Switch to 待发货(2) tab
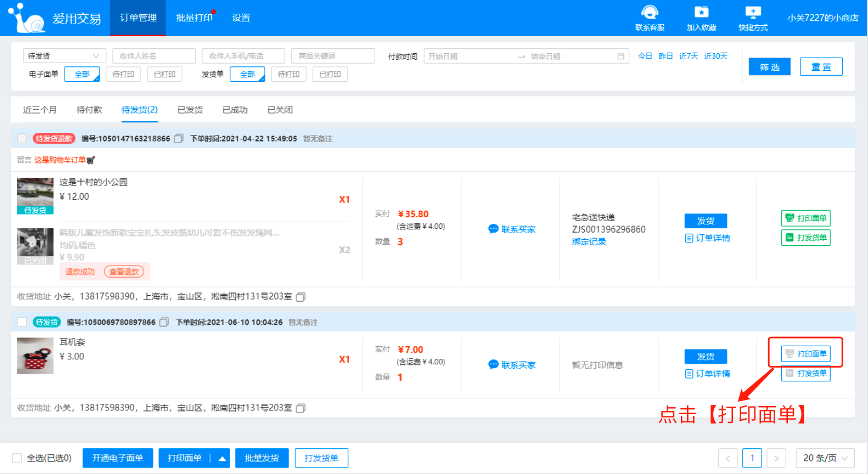The height and width of the screenshot is (474, 868). [x=139, y=110]
